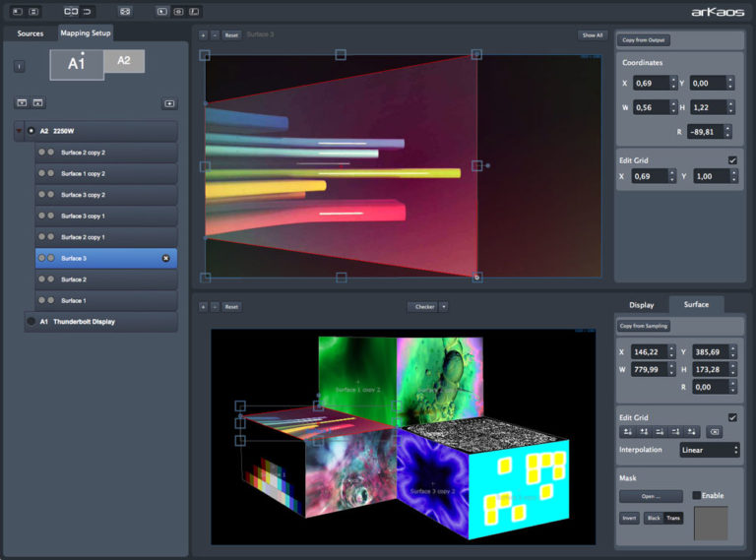
Task: Click the minus zoom button in bottom preview
Action: click(215, 306)
